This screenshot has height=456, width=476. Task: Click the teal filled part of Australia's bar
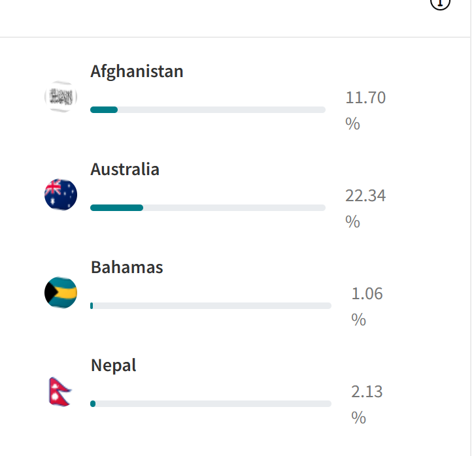coord(116,208)
